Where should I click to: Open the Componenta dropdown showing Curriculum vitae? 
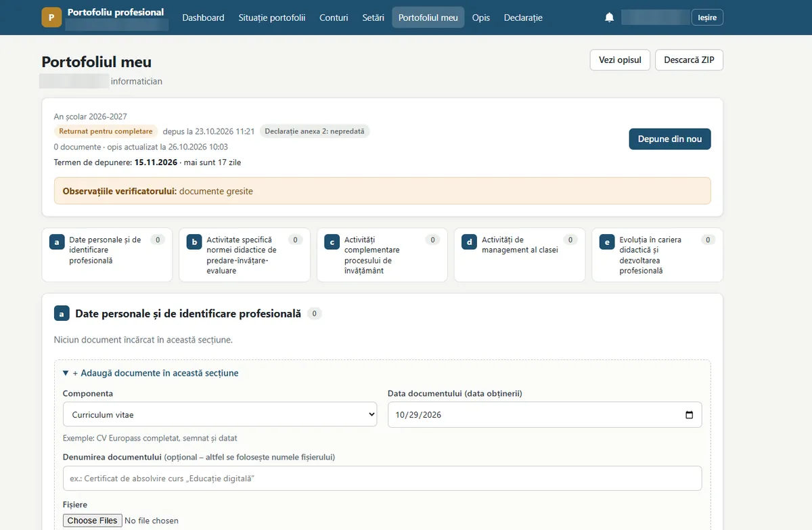pyautogui.click(x=220, y=414)
